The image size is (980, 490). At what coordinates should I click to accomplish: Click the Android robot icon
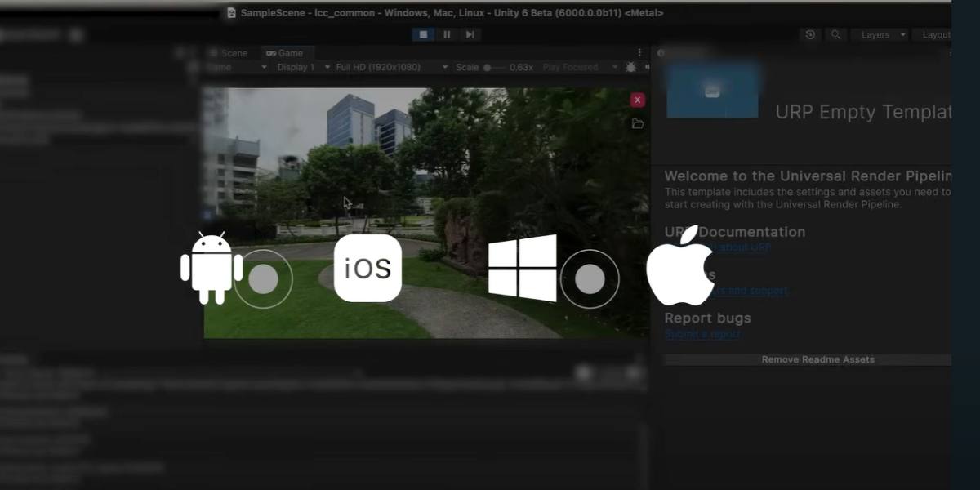[x=211, y=268]
